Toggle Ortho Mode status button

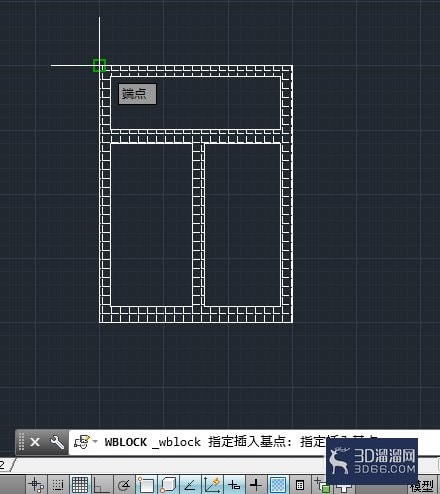pyautogui.click(x=102, y=485)
